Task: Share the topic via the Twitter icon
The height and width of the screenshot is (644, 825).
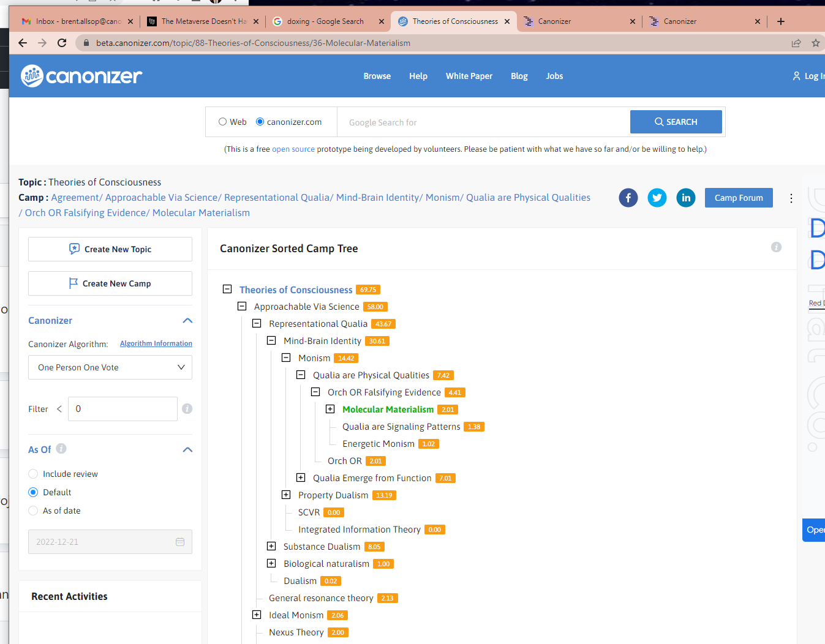Action: click(x=657, y=197)
